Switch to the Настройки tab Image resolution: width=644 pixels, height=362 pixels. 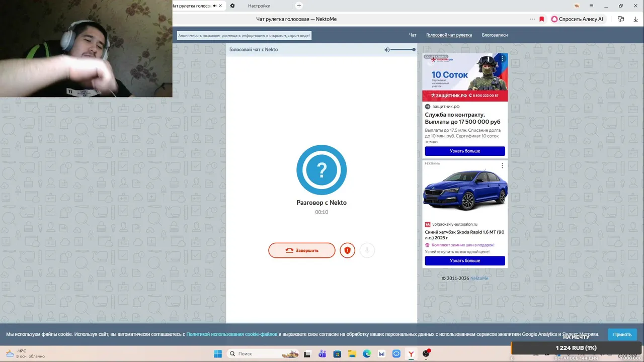tap(259, 6)
